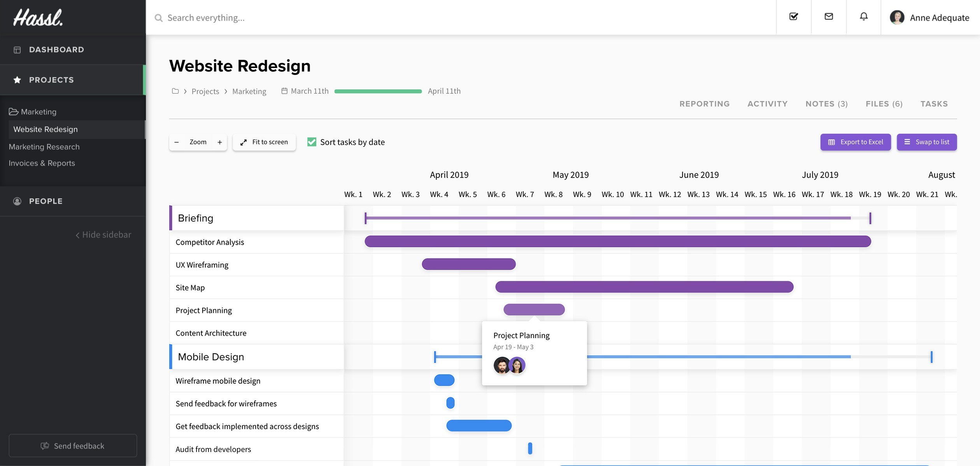Click the zoom out minus button
The height and width of the screenshot is (466, 980).
[177, 142]
